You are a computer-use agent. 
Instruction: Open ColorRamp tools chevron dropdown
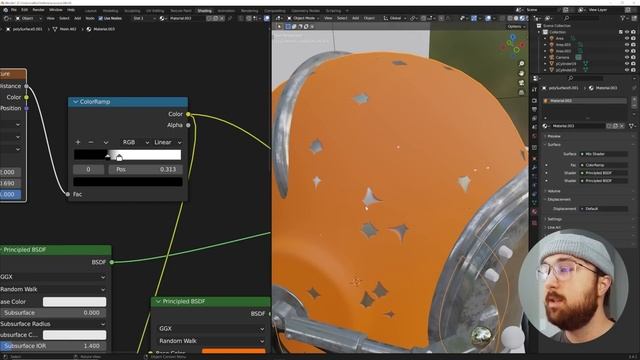(x=106, y=142)
